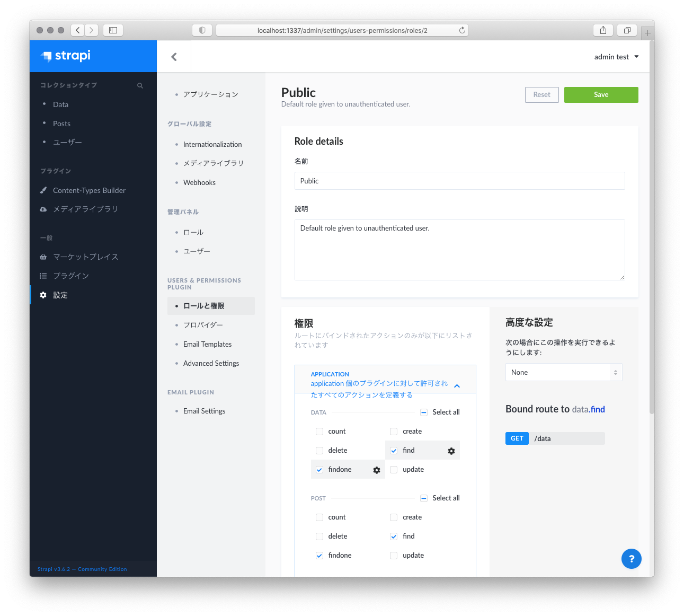This screenshot has width=684, height=616.
Task: Check Post update permission
Action: tap(394, 556)
